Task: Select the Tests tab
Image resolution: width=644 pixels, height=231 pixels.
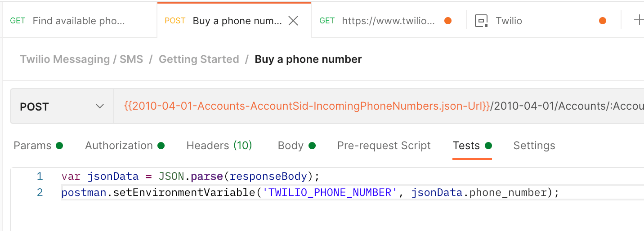Action: (466, 146)
